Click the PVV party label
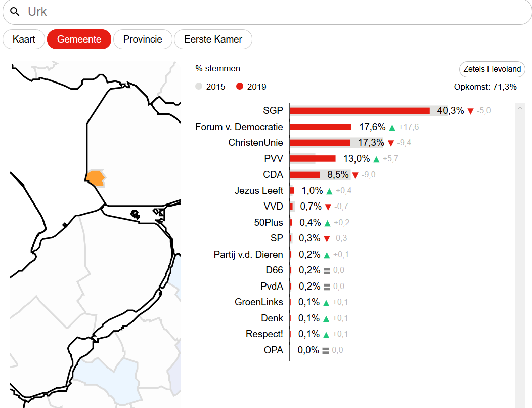 tap(274, 158)
